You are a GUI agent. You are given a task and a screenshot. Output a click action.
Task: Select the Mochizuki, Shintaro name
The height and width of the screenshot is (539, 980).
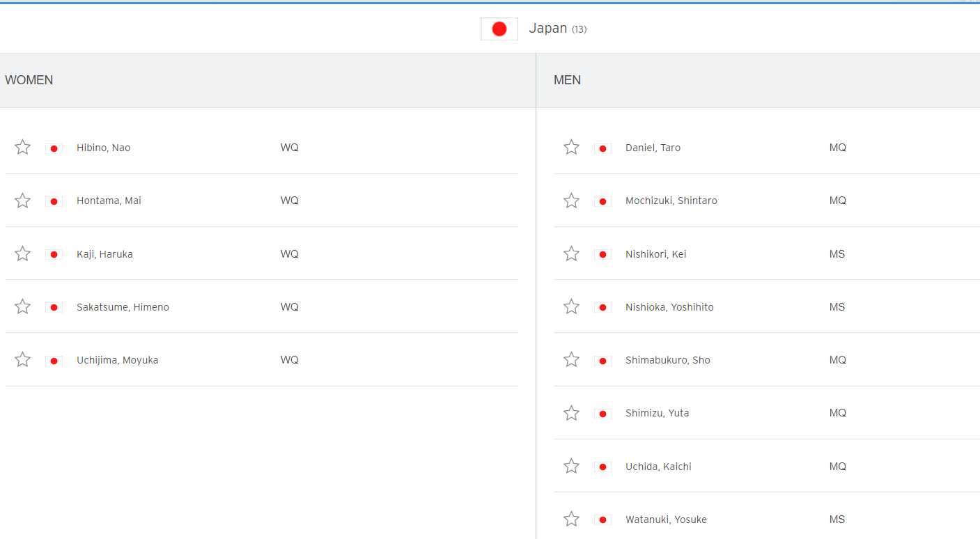coord(671,201)
